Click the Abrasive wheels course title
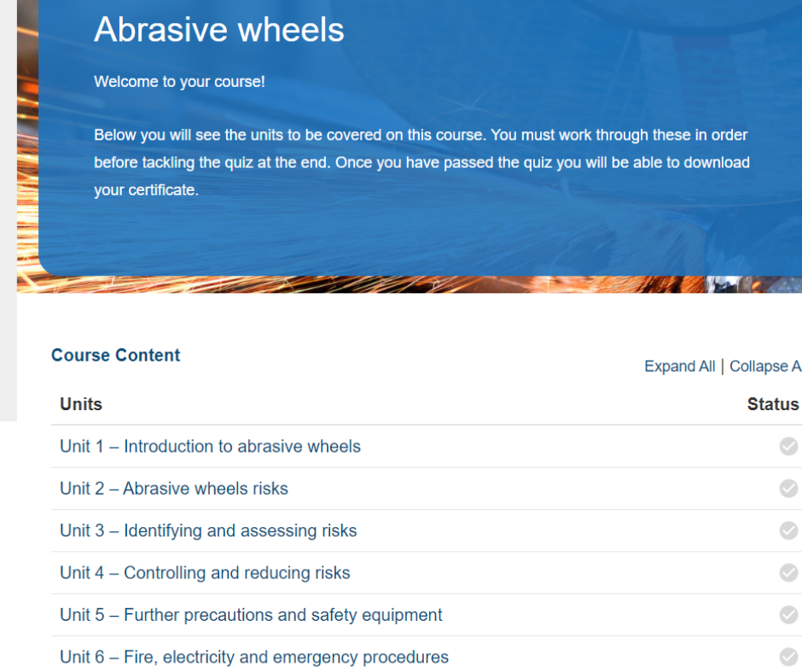Viewport: 802px width, 672px height. pyautogui.click(x=219, y=29)
